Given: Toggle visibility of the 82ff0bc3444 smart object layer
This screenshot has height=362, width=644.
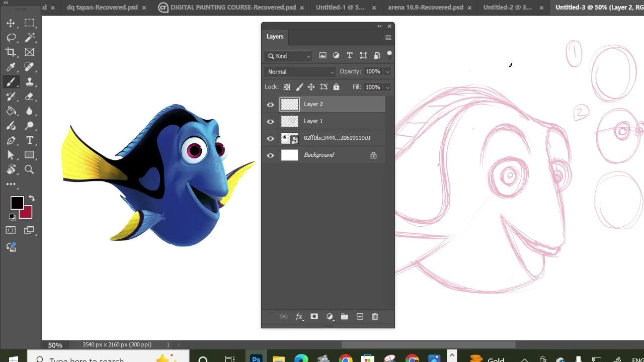Looking at the screenshot, I should click(270, 139).
